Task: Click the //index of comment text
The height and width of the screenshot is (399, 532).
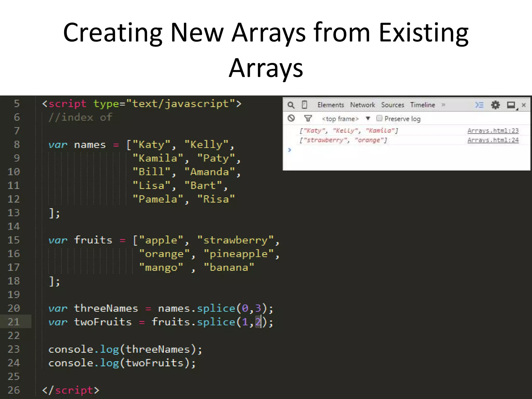Action: [80, 117]
